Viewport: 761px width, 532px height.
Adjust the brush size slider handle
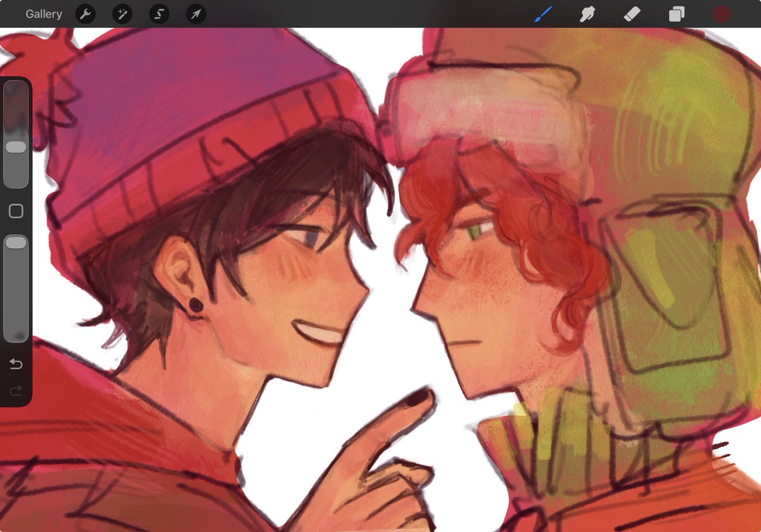coord(16,147)
